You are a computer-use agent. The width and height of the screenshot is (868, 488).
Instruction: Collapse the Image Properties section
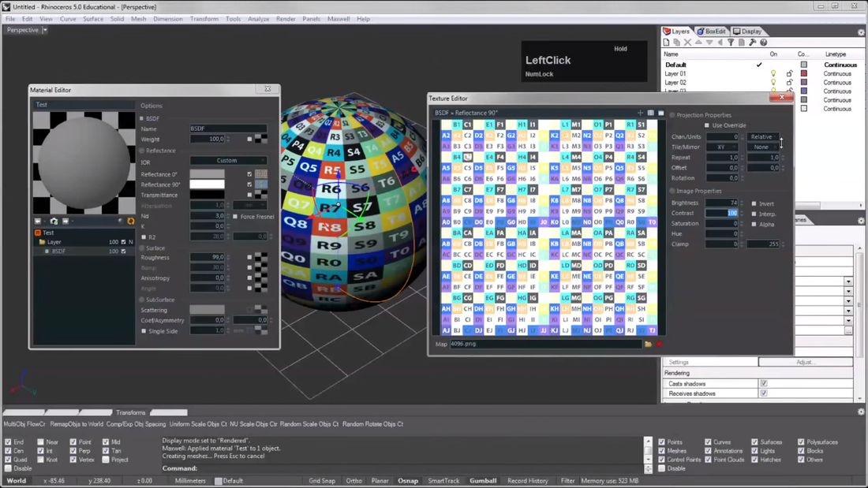tap(672, 191)
